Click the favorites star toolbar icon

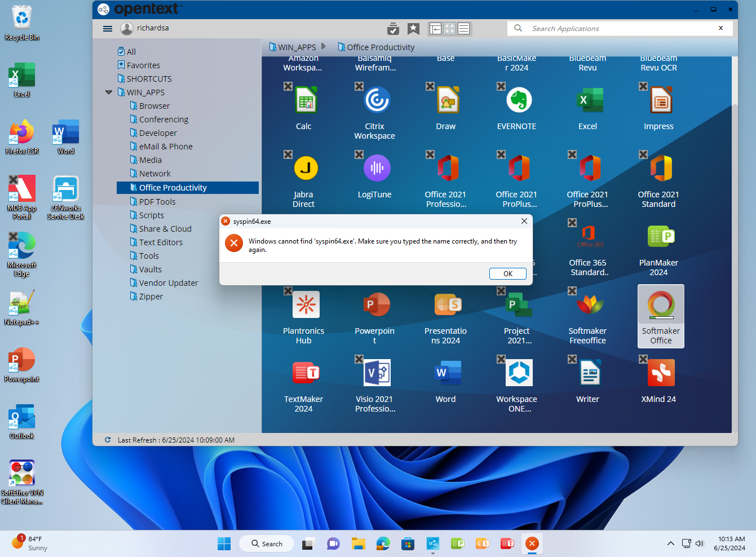(x=413, y=28)
